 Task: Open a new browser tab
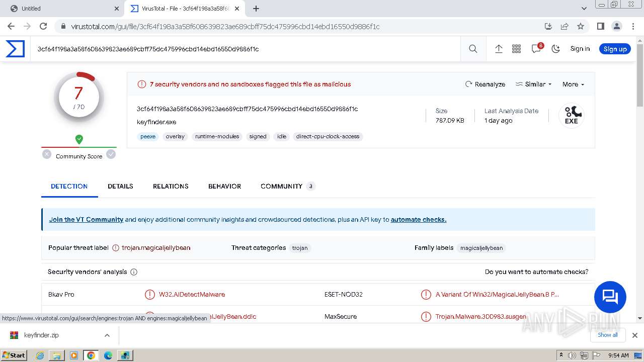pos(256,9)
